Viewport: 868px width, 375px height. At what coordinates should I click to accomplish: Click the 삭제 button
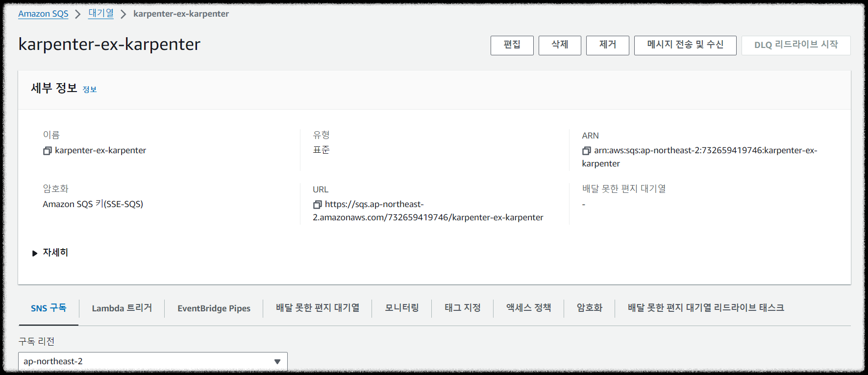tap(560, 45)
